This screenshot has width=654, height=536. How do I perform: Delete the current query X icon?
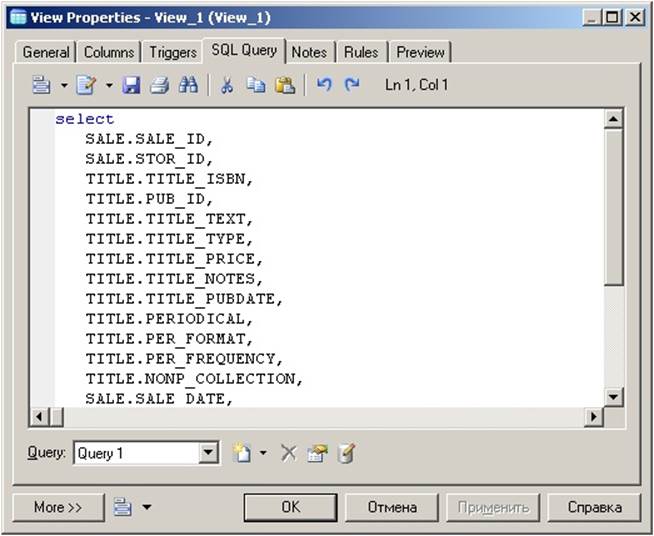(289, 453)
